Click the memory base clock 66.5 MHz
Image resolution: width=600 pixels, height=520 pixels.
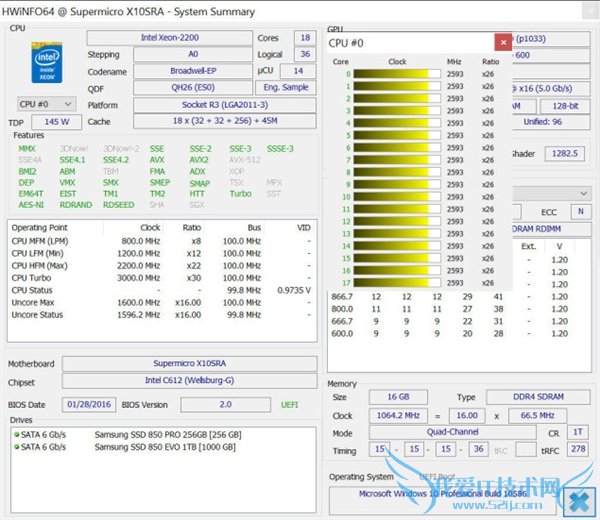[x=537, y=416]
